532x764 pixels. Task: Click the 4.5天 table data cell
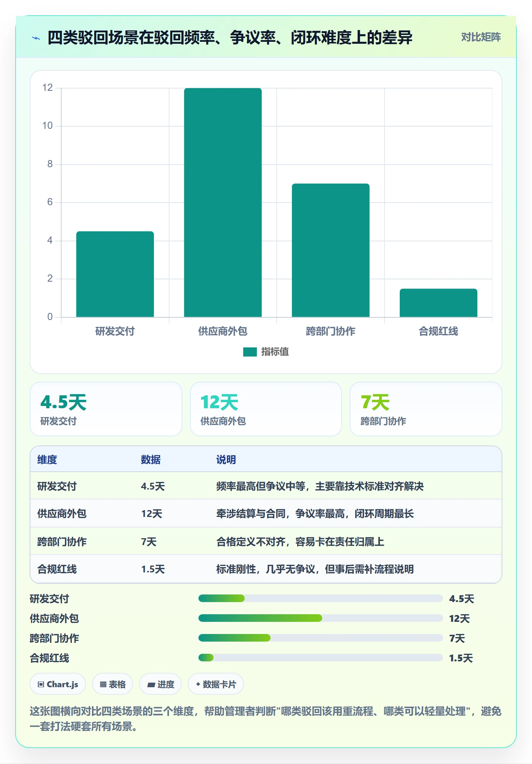[x=153, y=486]
